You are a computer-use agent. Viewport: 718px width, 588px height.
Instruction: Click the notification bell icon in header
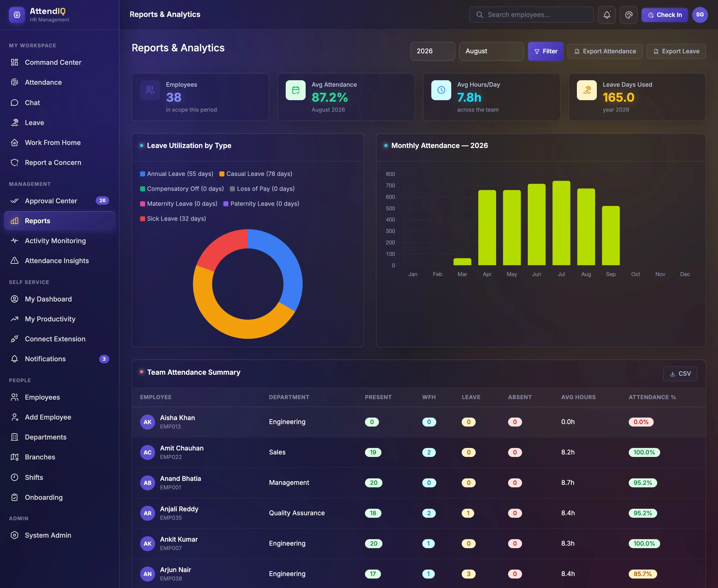pyautogui.click(x=607, y=15)
